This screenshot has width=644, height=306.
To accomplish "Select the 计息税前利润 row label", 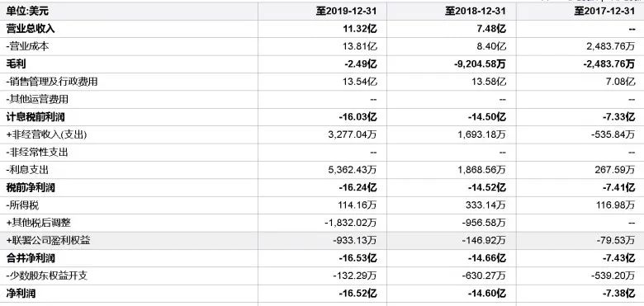I will [x=36, y=117].
